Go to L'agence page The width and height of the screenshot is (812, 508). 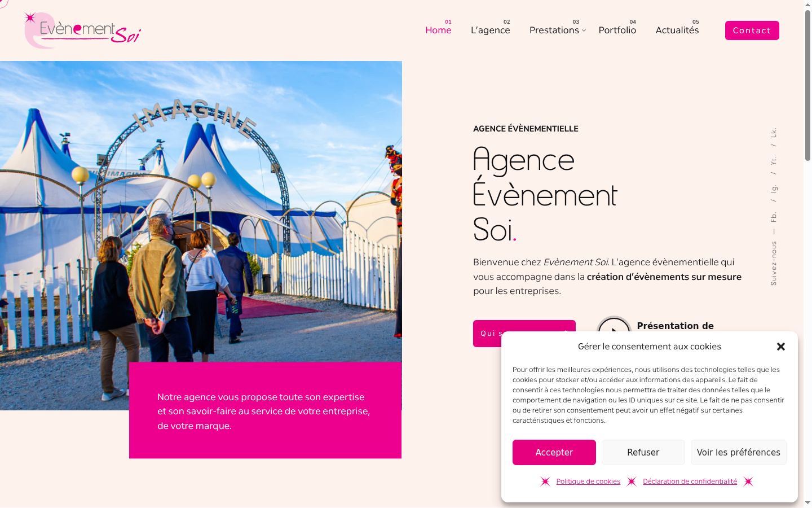click(x=491, y=30)
